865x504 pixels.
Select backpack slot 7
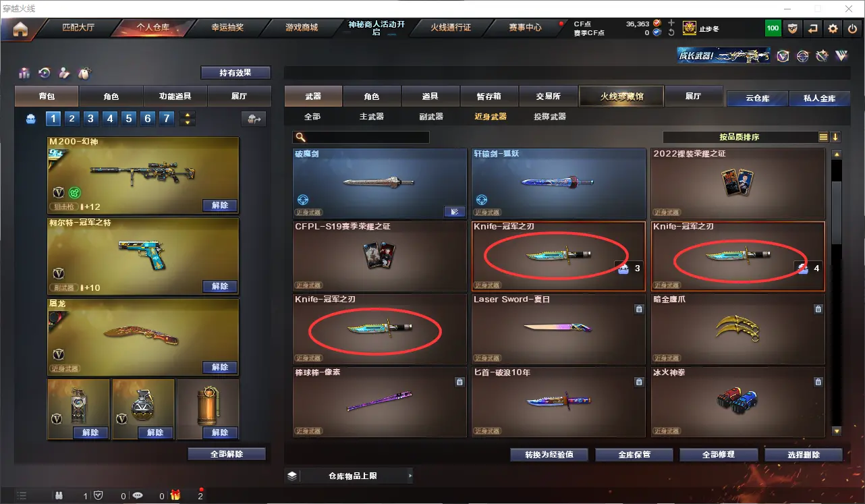click(x=167, y=119)
